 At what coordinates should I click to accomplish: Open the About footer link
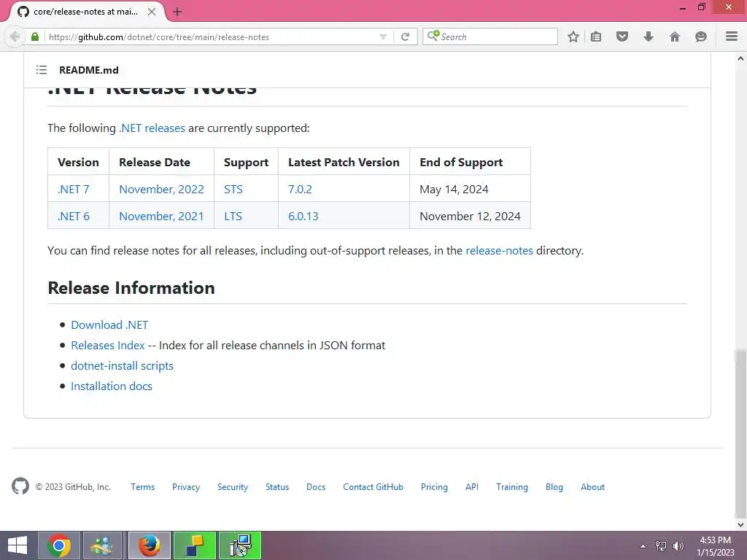click(592, 486)
